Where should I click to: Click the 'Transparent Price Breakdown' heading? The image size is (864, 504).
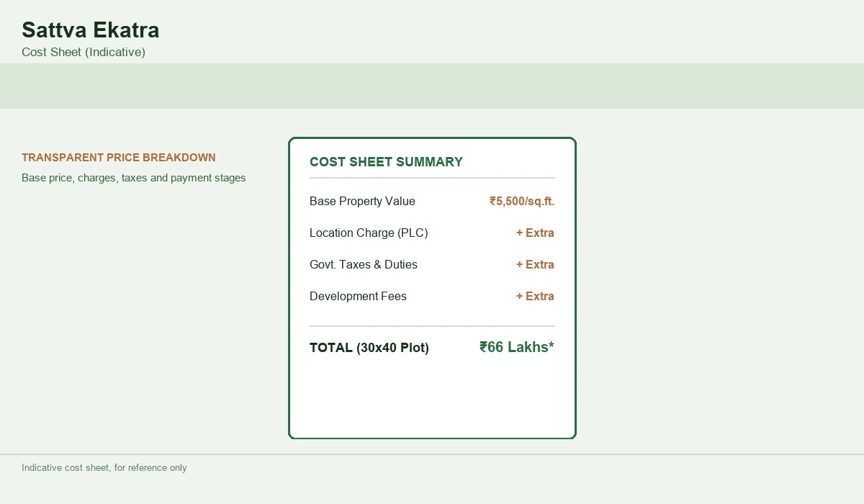(119, 158)
